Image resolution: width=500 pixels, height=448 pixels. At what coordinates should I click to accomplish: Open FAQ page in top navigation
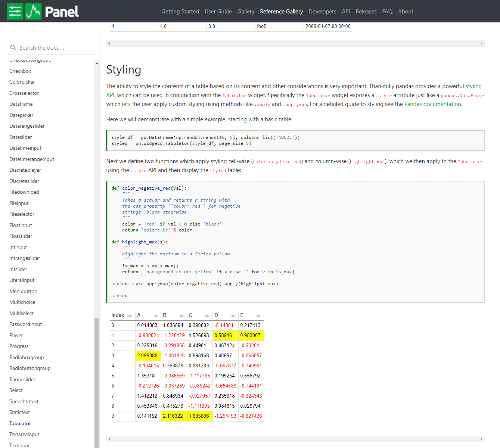tap(387, 12)
